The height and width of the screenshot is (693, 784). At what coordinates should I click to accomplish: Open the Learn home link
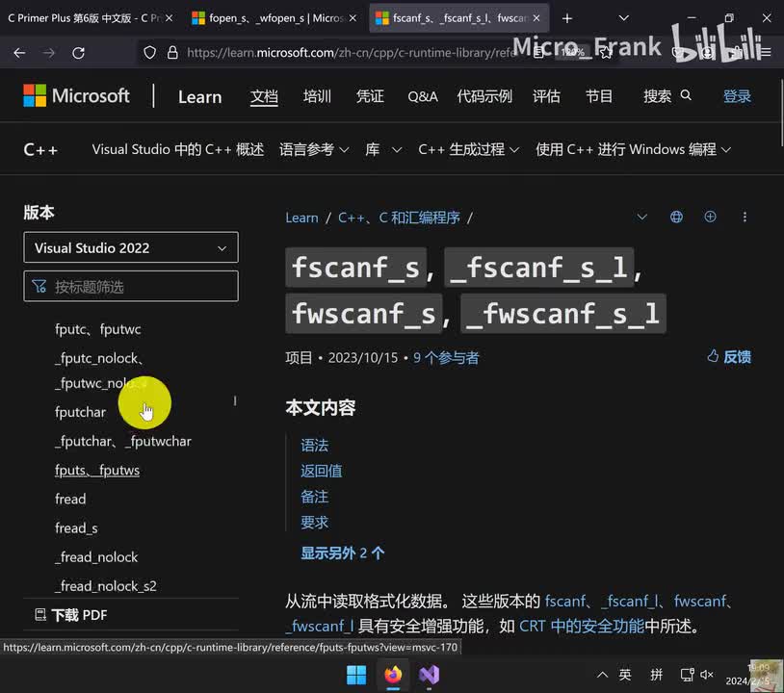200,96
